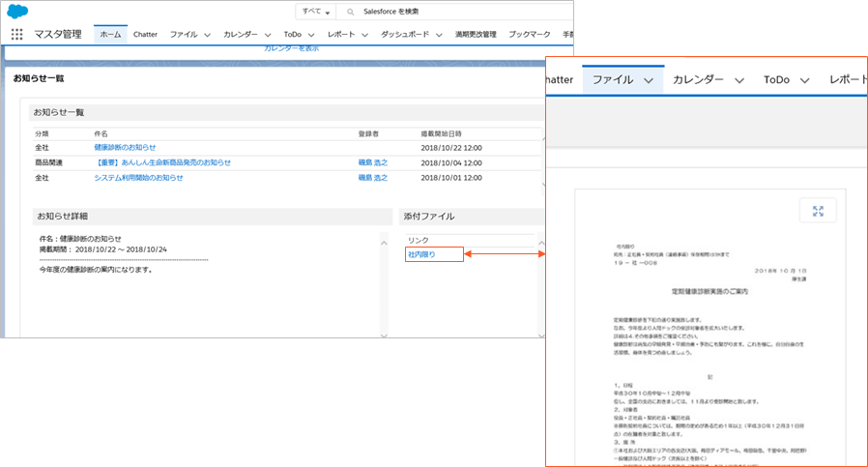
Task: Click the 掲載開始日時 column header
Action: pos(441,133)
